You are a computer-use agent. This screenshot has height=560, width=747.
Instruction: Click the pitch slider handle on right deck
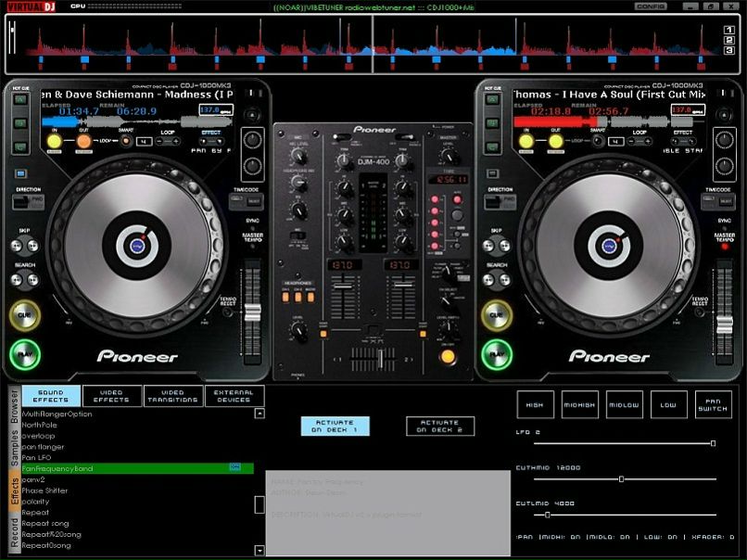tap(725, 325)
